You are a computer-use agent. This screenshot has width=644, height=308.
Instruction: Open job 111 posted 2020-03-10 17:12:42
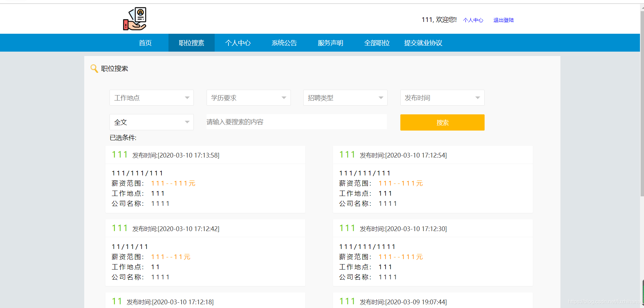120,228
